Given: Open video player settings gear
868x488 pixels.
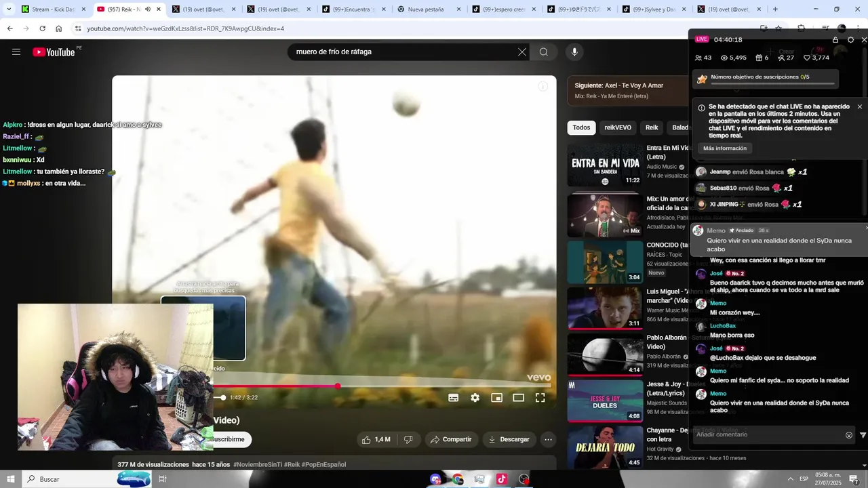Looking at the screenshot, I should 475,398.
